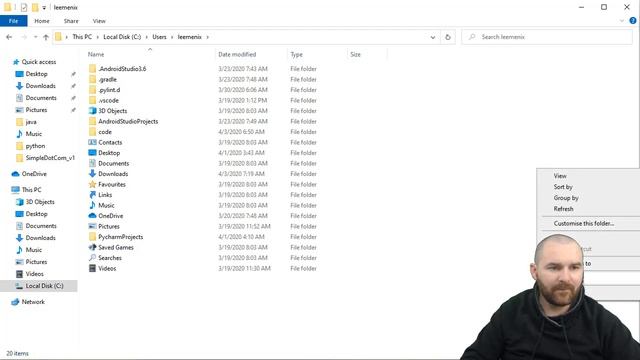The width and height of the screenshot is (640, 360).
Task: Select the Searches magnifier icon
Action: tap(93, 258)
